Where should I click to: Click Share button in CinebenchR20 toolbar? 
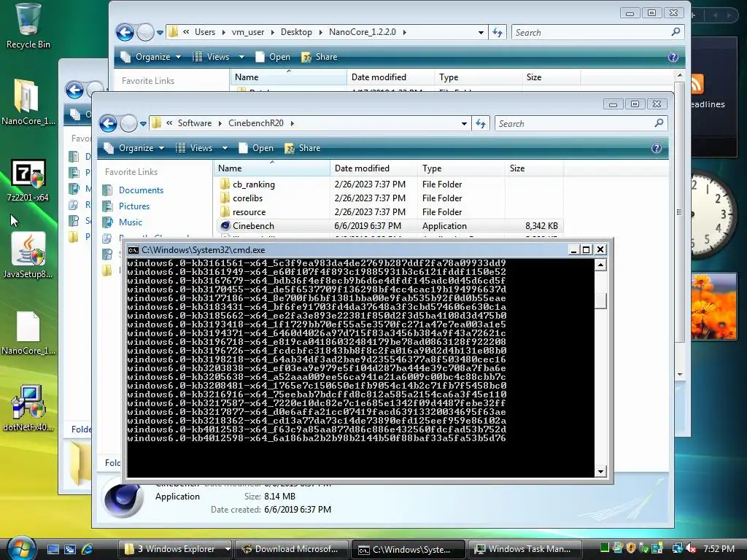[x=303, y=148]
